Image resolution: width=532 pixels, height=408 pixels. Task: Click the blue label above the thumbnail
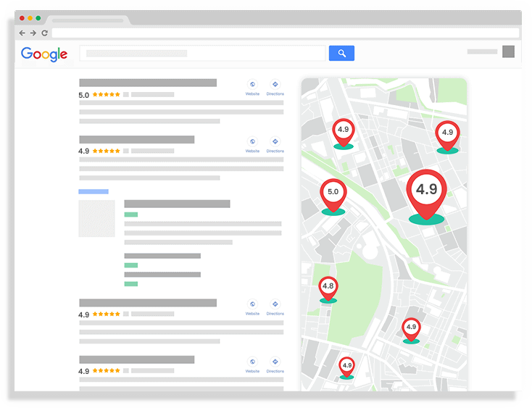93,191
